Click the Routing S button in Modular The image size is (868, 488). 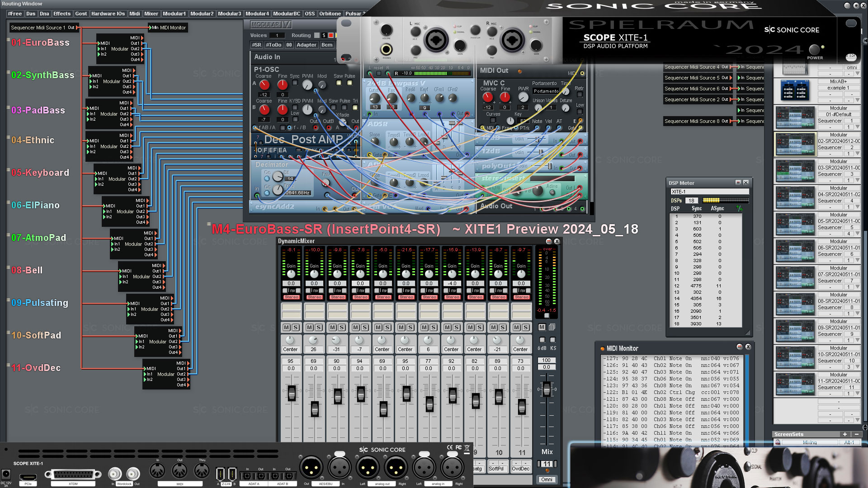[x=324, y=35]
